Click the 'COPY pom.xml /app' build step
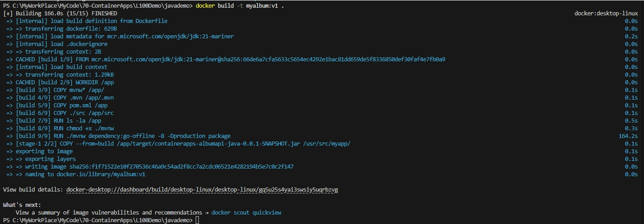This screenshot has height=224, width=644. coord(61,105)
